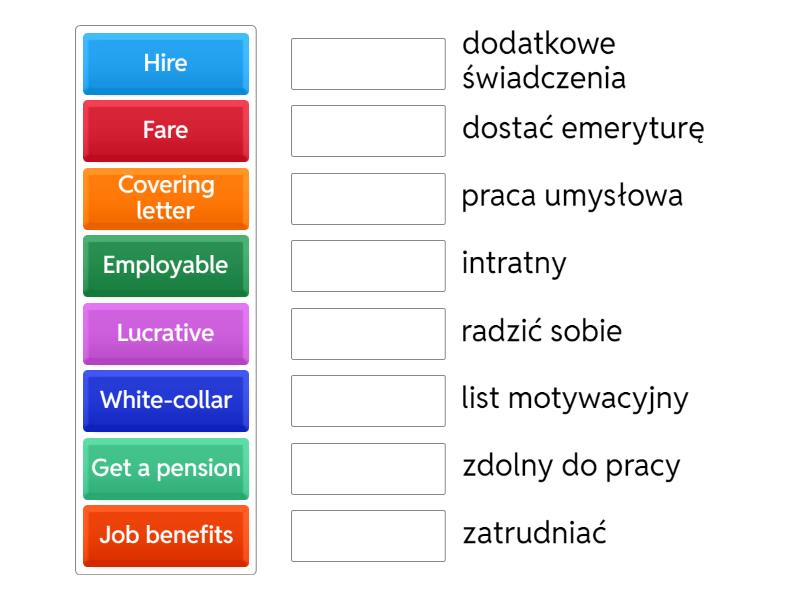Click the empty box for zdolny do pracy
The width and height of the screenshot is (800, 600).
click(368, 468)
